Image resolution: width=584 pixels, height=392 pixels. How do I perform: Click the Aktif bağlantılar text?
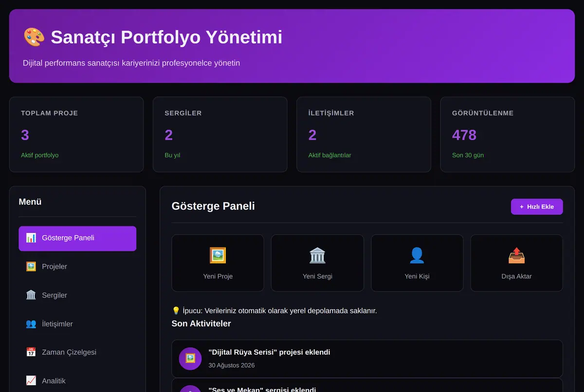click(x=329, y=155)
